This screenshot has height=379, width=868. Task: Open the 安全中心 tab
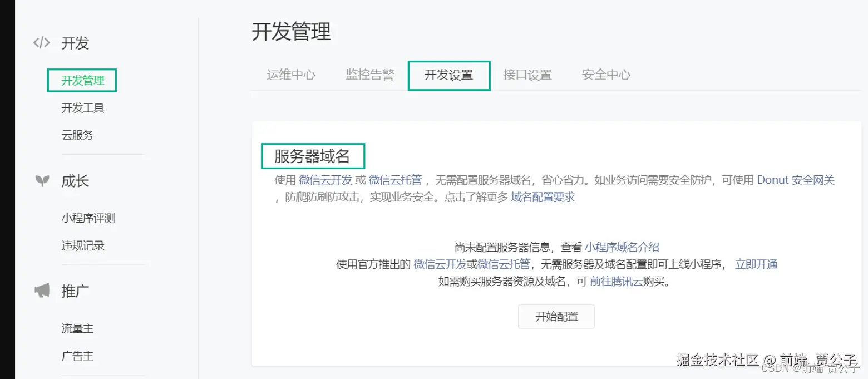(x=606, y=75)
